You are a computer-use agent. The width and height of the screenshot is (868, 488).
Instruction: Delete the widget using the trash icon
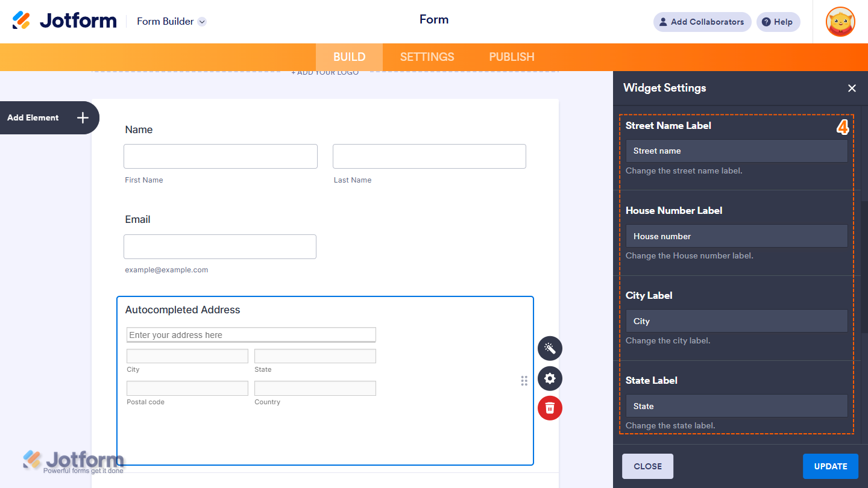549,408
